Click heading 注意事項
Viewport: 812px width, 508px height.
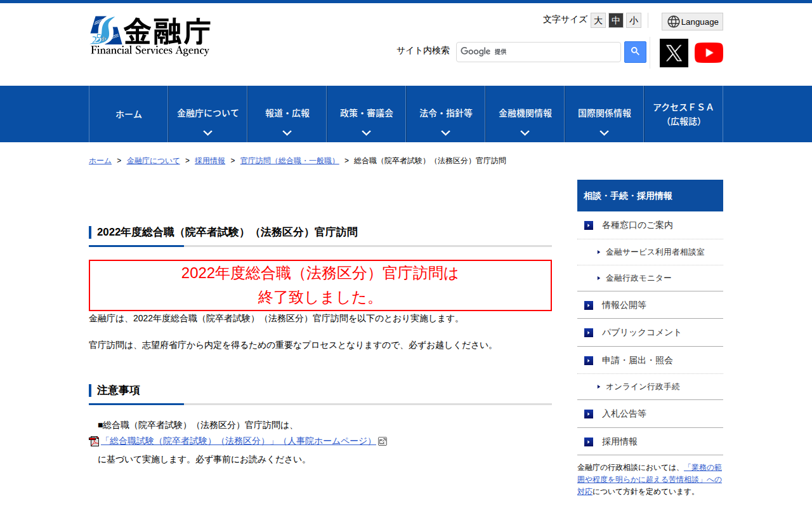[x=119, y=391]
